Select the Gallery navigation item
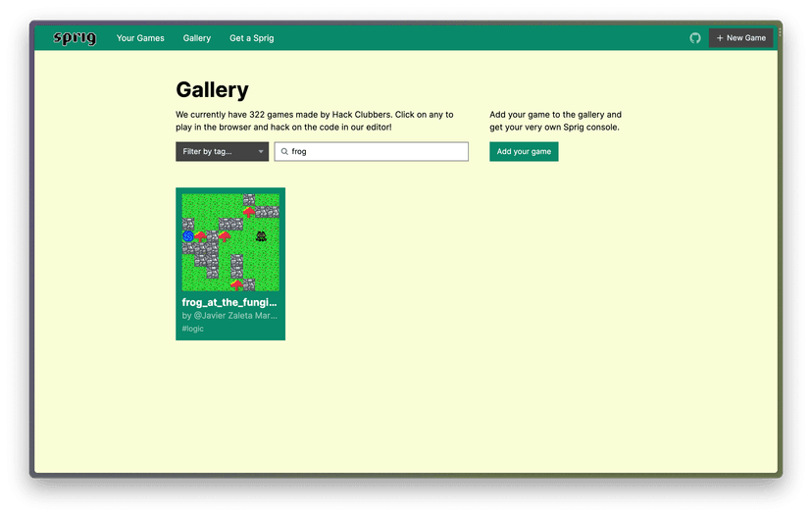The image size is (812, 517). [197, 38]
